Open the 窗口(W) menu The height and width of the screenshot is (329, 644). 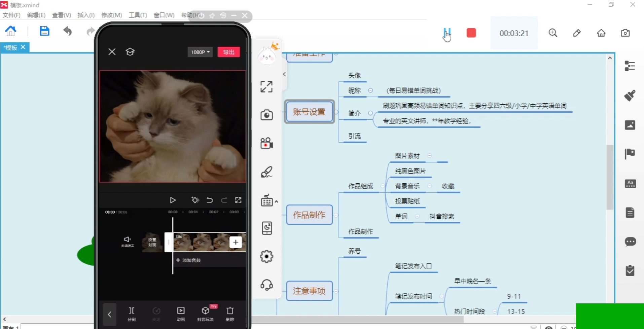tap(164, 15)
